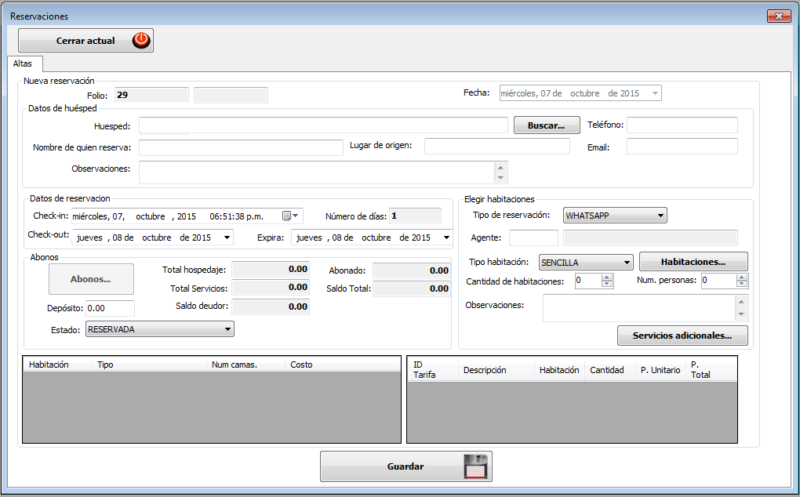Click the Cerrar actual button label
Image resolution: width=800 pixels, height=497 pixels.
click(x=85, y=41)
